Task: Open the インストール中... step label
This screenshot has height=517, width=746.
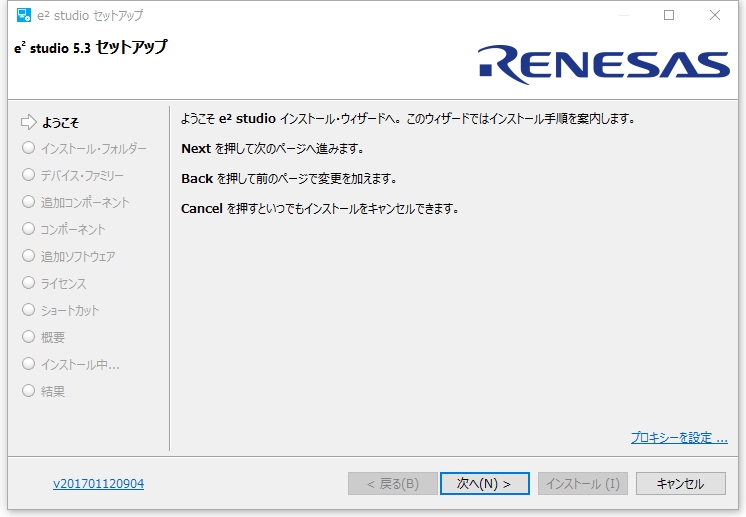Action: [80, 365]
